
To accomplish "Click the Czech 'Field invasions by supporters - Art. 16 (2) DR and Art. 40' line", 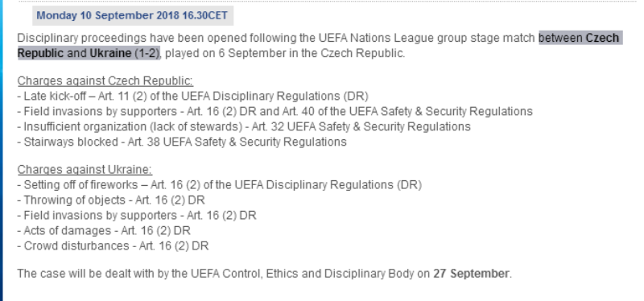I will click(x=275, y=111).
